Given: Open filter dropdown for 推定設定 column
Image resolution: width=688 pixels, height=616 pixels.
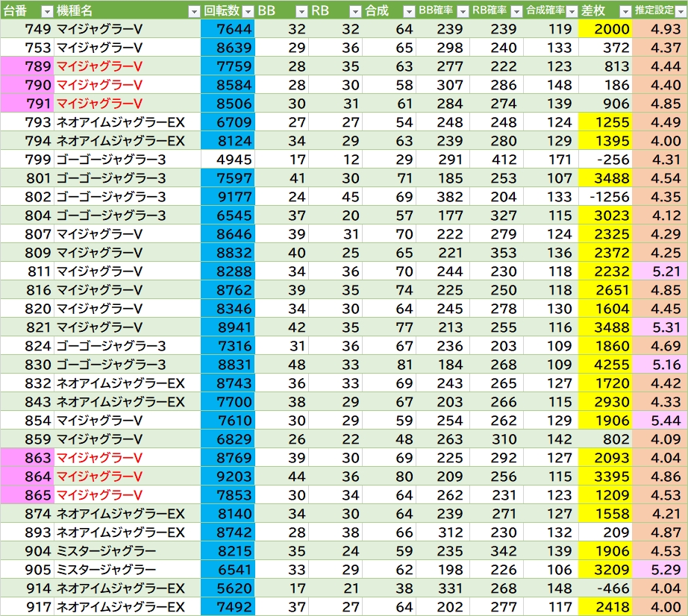Looking at the screenshot, I should tap(681, 12).
